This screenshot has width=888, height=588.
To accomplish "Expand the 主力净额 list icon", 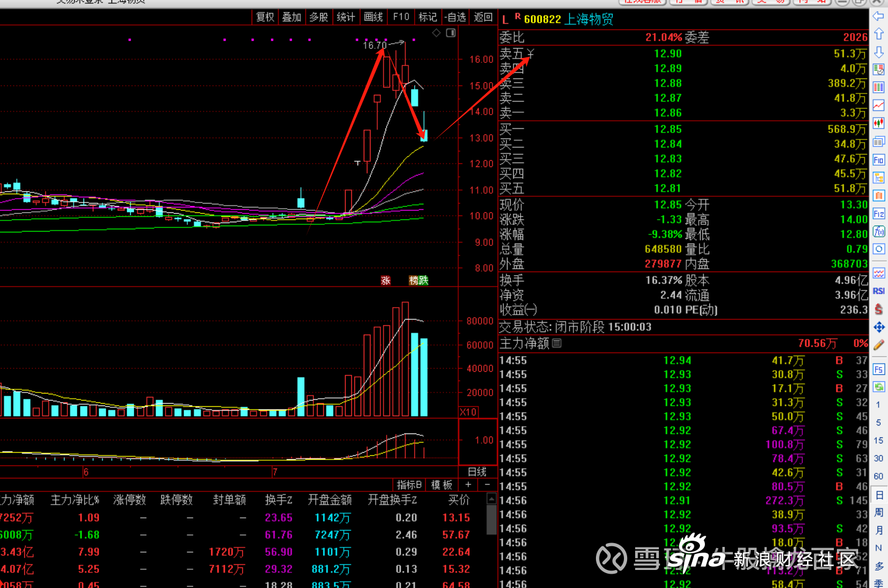I will (x=557, y=343).
